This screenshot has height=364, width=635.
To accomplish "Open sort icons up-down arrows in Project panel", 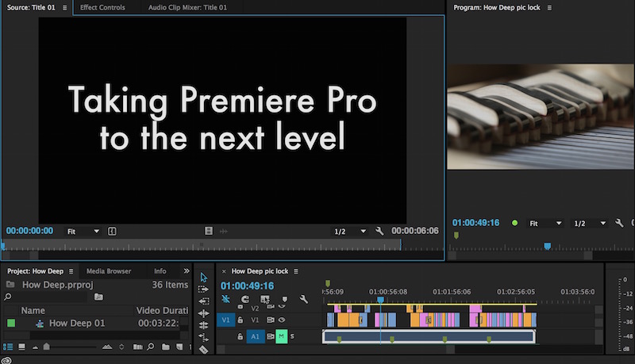I will click(121, 347).
